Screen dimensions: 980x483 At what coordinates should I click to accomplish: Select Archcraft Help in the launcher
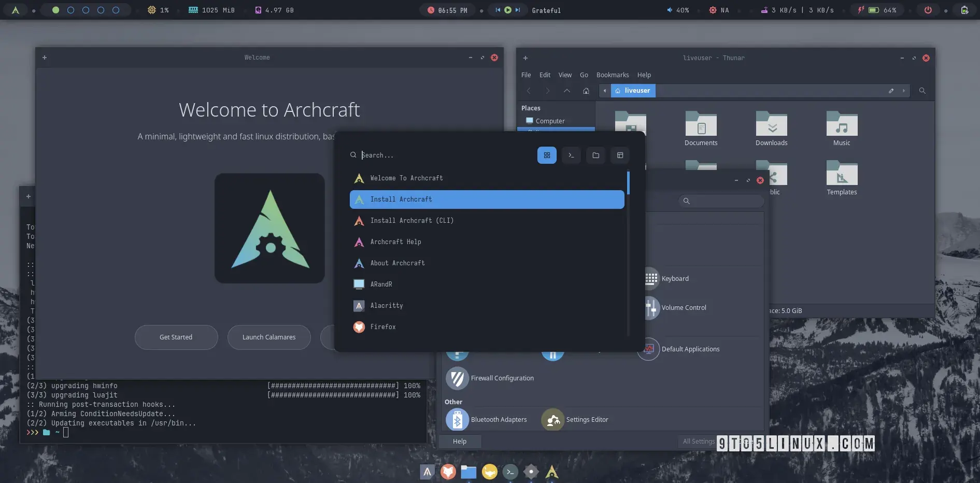coord(487,242)
